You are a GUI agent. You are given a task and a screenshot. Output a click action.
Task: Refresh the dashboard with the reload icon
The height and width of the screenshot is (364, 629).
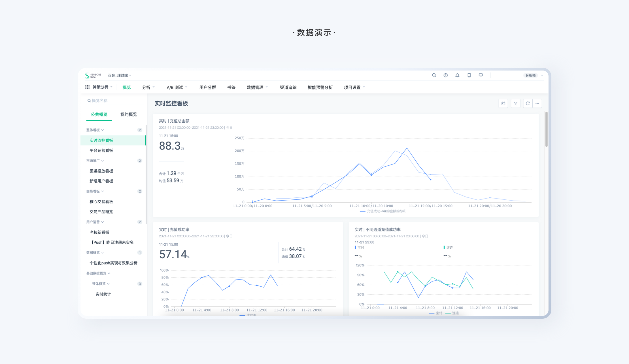click(x=528, y=103)
